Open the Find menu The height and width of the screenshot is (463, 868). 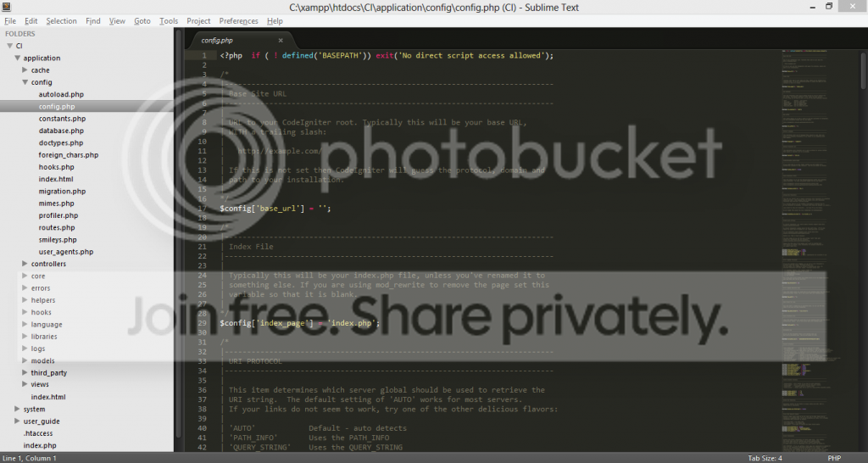[93, 21]
